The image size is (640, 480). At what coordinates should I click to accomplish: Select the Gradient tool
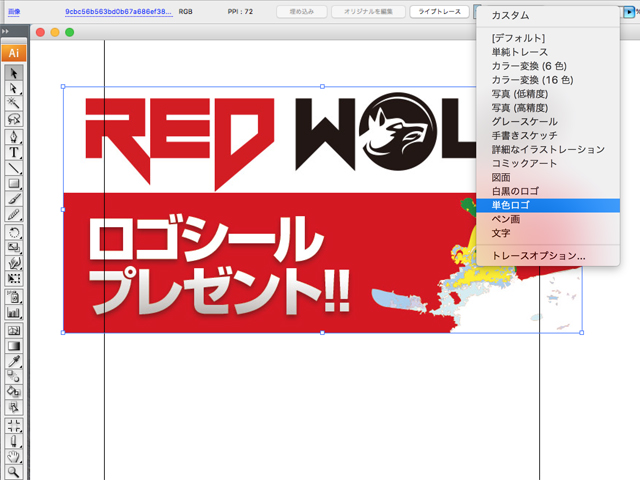click(14, 346)
